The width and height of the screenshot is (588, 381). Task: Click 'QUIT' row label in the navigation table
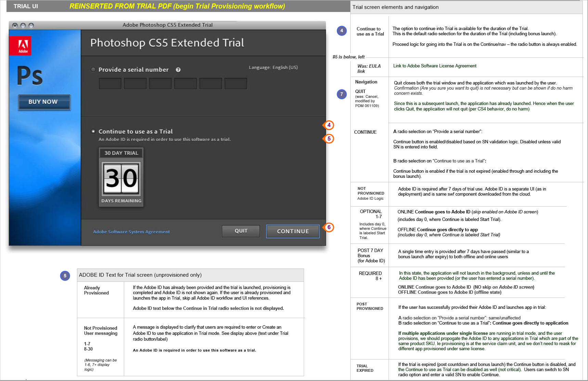pyautogui.click(x=360, y=91)
